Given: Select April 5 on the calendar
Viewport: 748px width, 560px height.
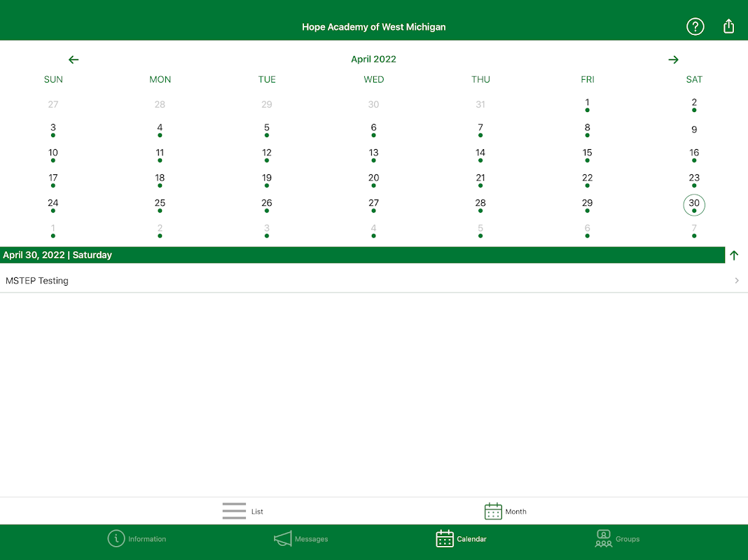Looking at the screenshot, I should pos(267,129).
